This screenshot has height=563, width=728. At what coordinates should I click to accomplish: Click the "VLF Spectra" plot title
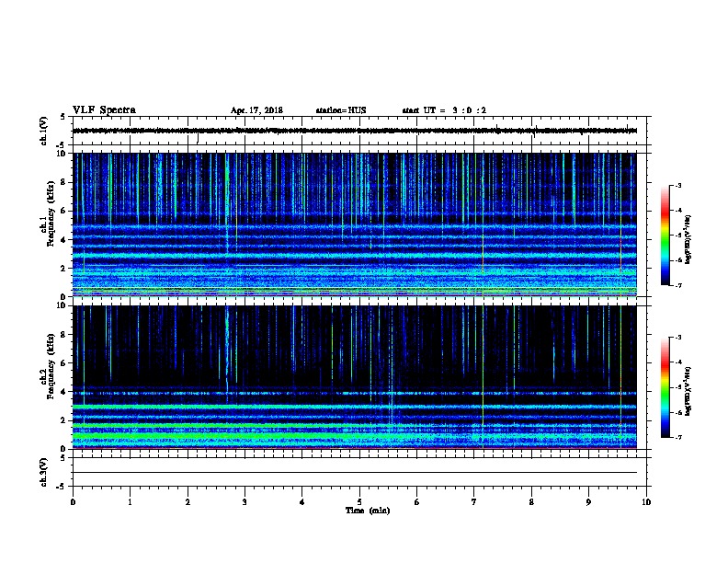pyautogui.click(x=104, y=110)
